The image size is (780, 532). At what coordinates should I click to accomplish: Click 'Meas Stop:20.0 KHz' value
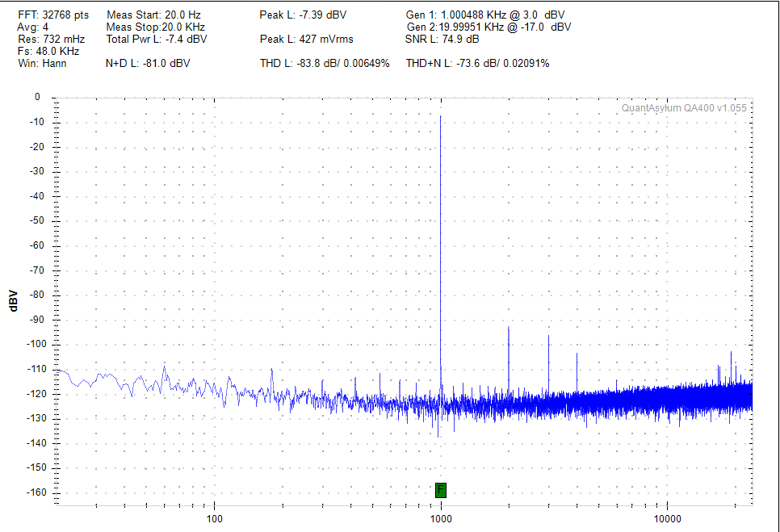(155, 27)
